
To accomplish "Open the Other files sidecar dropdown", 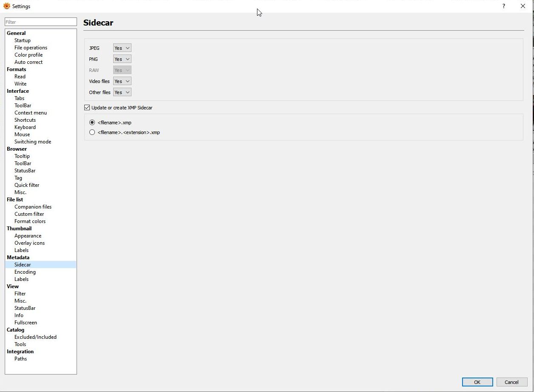I will [122, 92].
